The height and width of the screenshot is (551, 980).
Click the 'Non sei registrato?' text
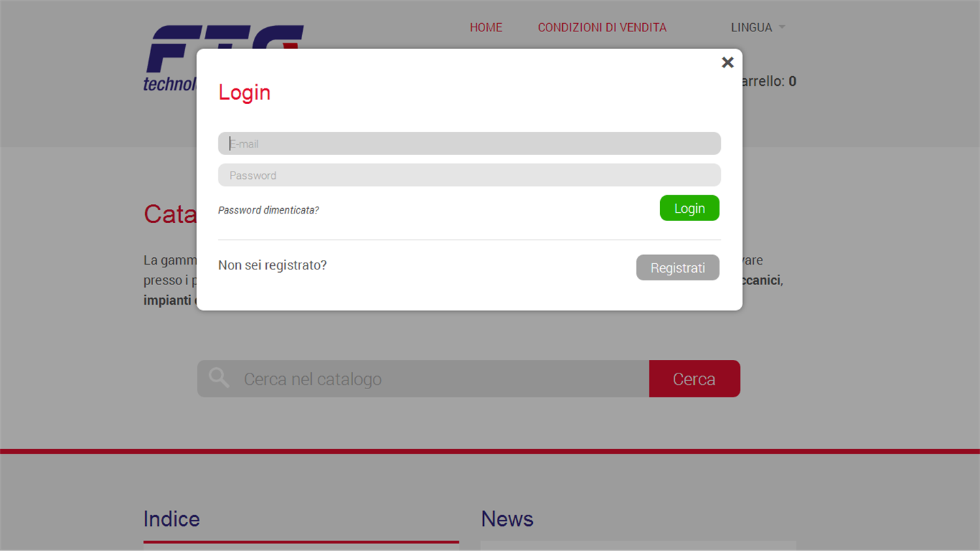(272, 265)
